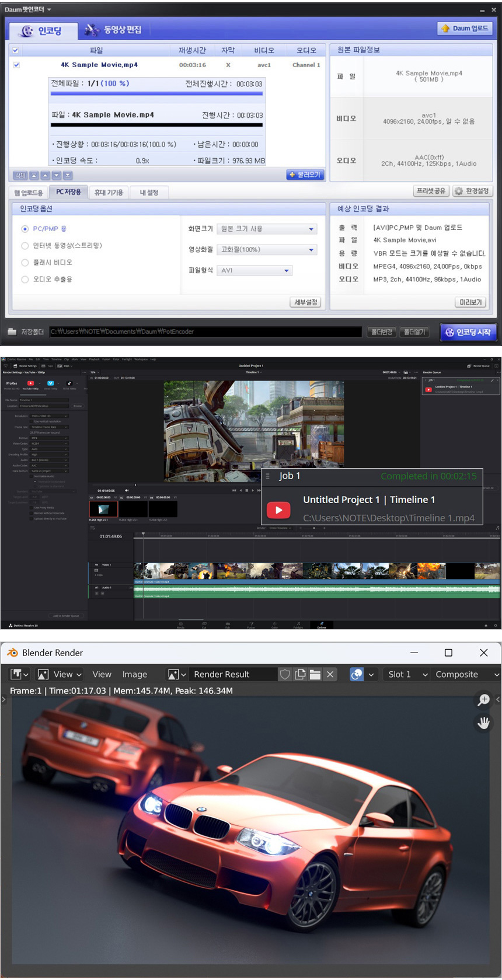This screenshot has height=980, width=502.
Task: Click the overall encoding progress bar
Action: click(156, 93)
